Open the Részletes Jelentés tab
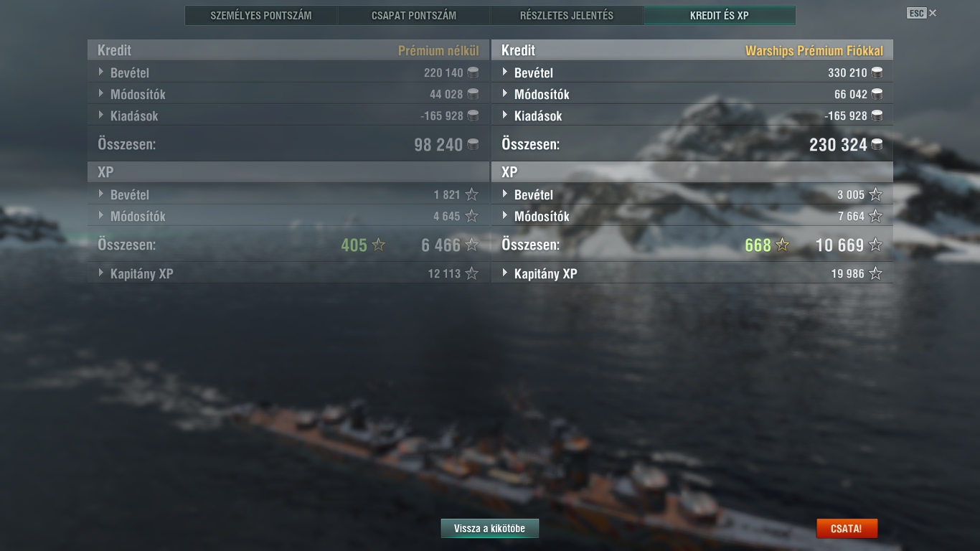The image size is (980, 551). click(x=567, y=15)
